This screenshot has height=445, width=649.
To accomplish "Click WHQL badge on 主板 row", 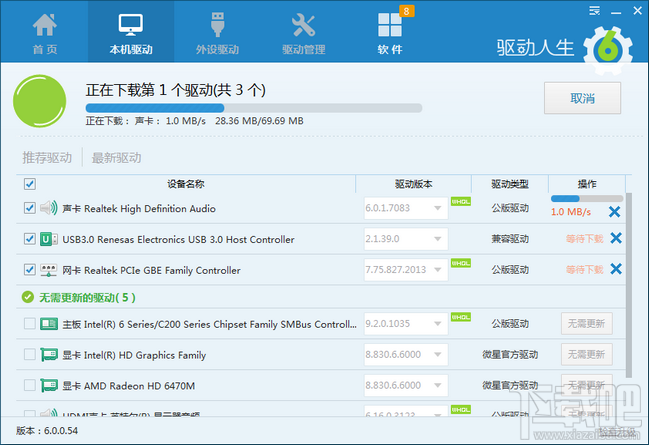I will (461, 317).
